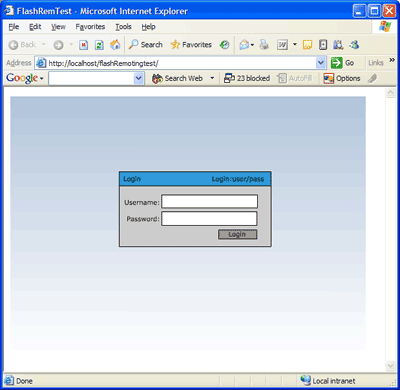Go to the Home page
This screenshot has height=390, width=400.
115,45
